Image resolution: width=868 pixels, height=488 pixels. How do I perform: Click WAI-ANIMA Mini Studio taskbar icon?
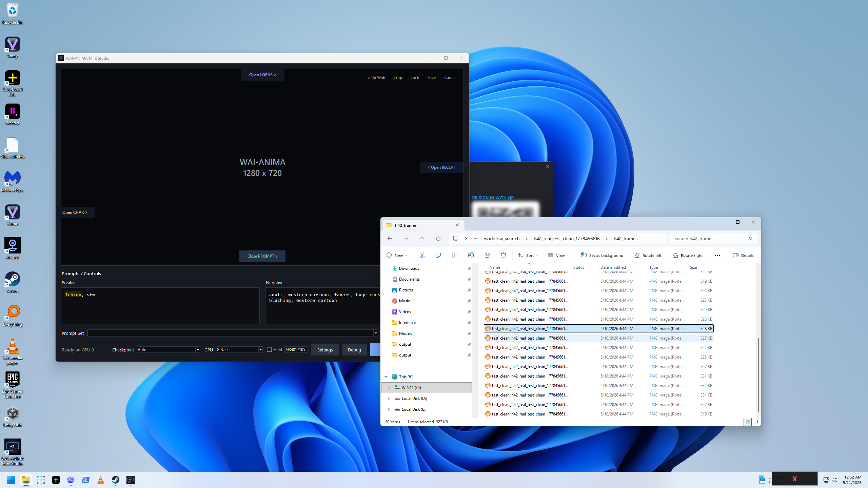131,480
